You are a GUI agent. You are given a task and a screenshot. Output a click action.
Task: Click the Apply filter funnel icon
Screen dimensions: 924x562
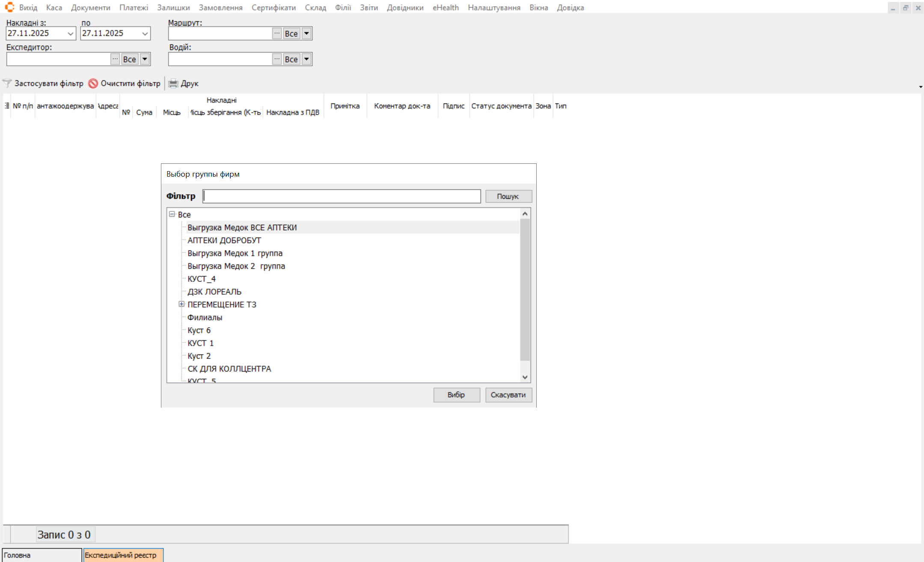(x=7, y=83)
